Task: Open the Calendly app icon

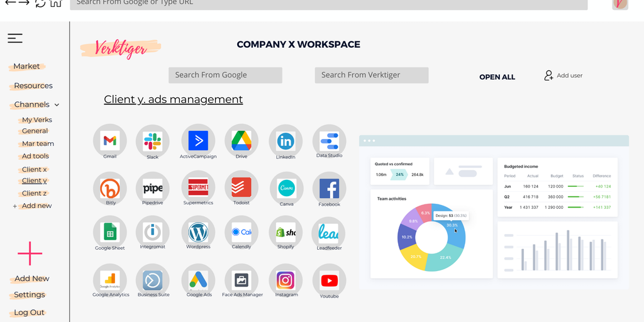Action: click(x=241, y=233)
